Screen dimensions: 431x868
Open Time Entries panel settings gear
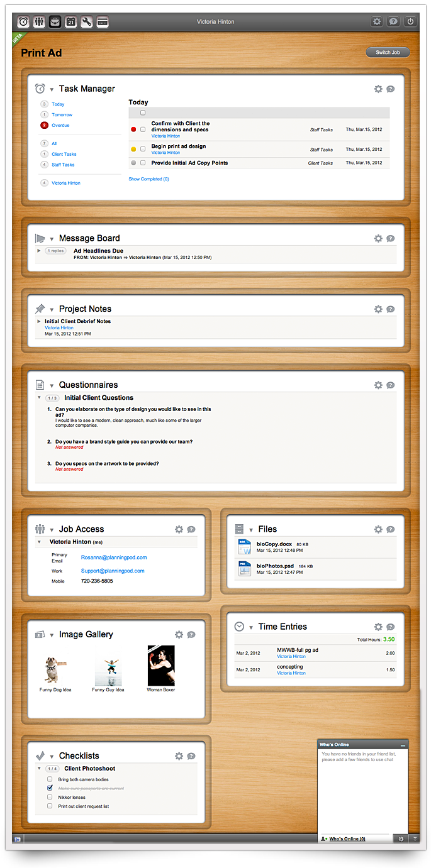[378, 627]
